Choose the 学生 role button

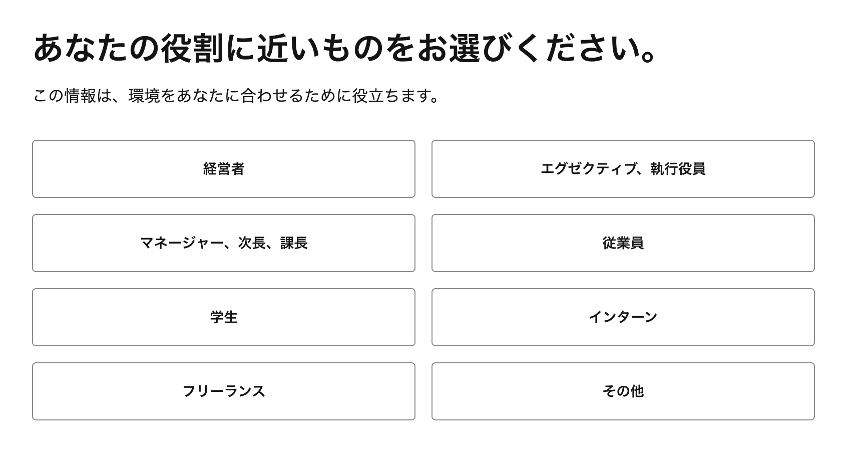(x=224, y=317)
